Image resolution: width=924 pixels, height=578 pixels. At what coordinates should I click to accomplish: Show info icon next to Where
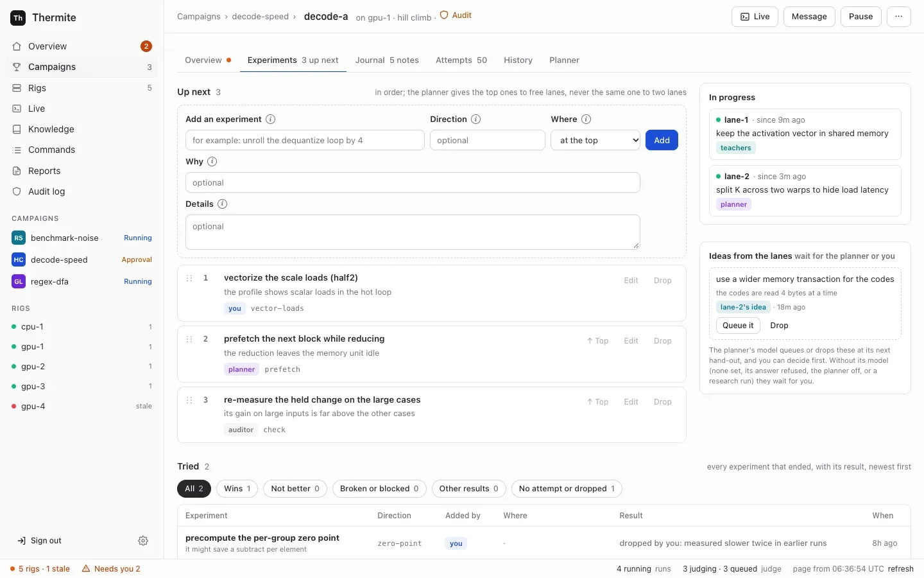[586, 119]
